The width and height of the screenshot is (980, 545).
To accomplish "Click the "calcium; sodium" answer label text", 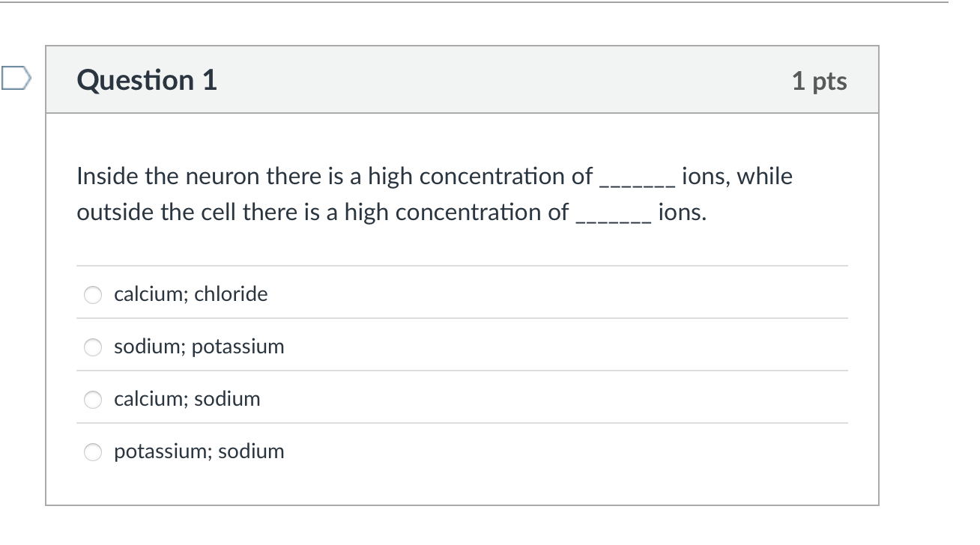I will point(187,399).
